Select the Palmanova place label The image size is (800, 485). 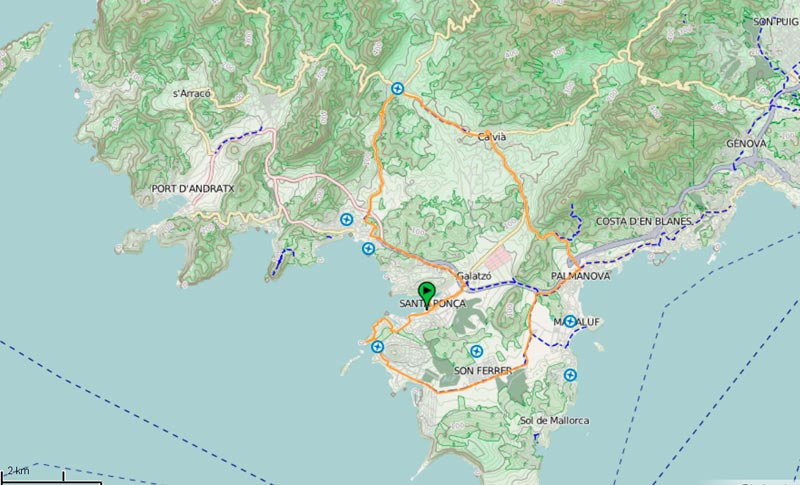580,276
